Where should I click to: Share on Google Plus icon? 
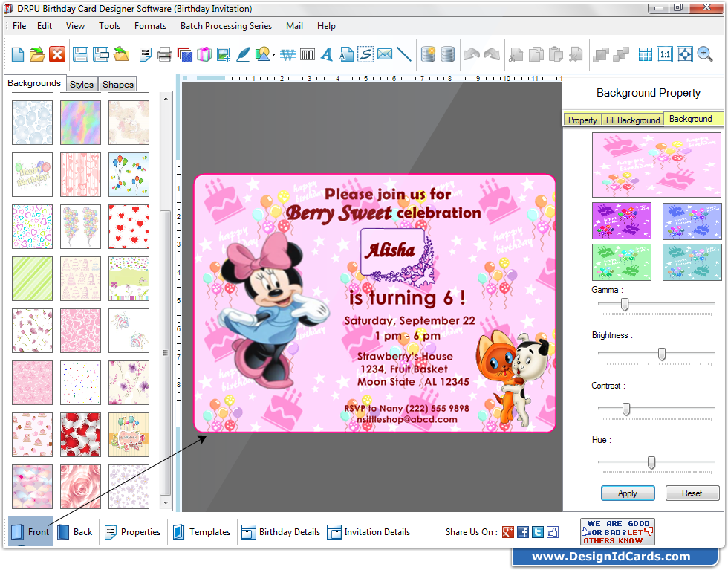[508, 532]
